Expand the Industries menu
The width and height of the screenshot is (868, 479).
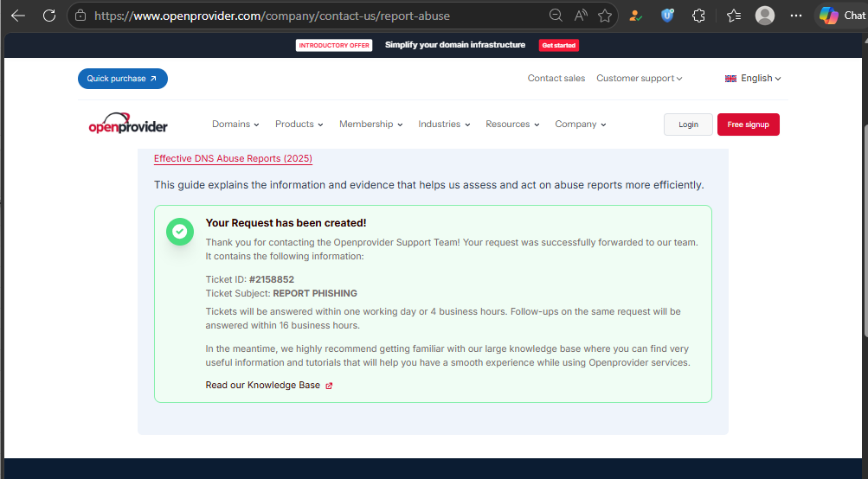pyautogui.click(x=444, y=124)
